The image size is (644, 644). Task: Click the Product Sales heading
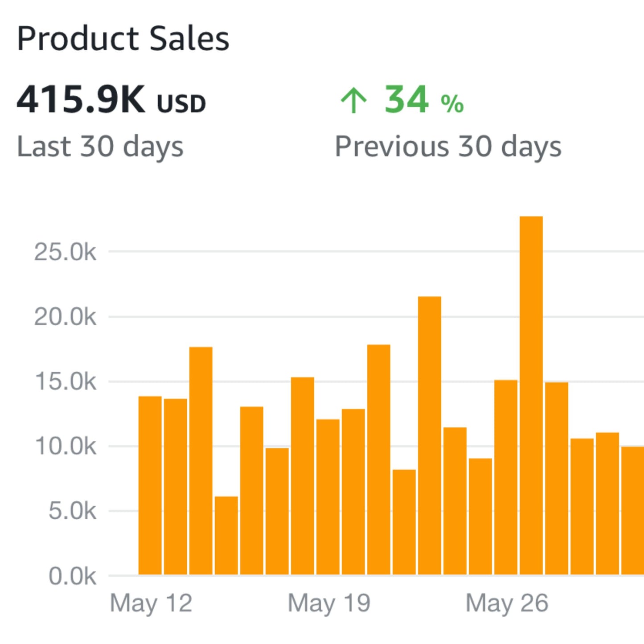123,38
